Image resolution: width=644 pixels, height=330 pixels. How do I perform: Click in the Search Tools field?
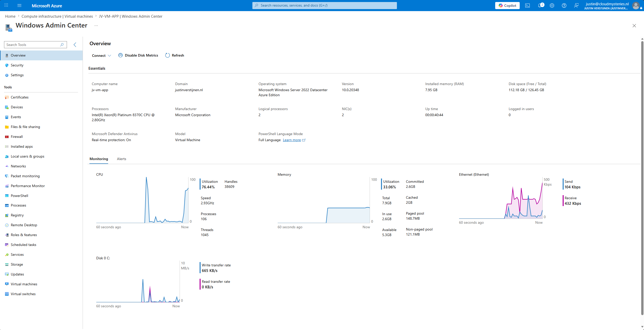click(x=35, y=45)
